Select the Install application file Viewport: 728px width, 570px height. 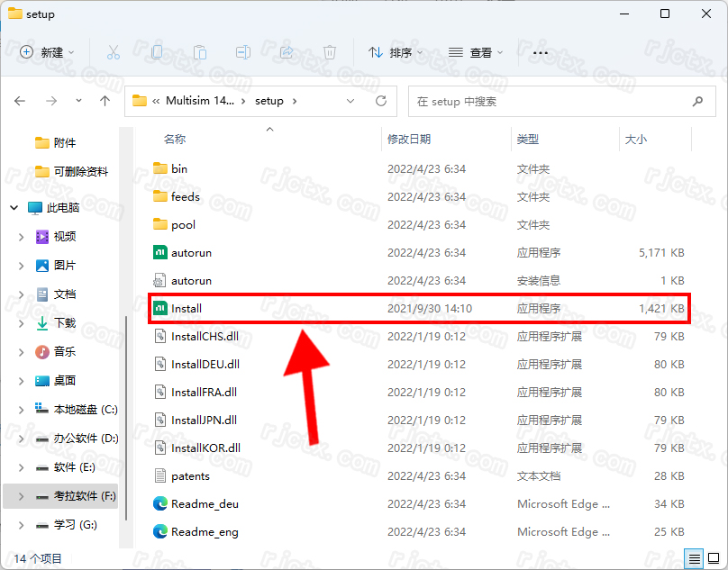click(187, 308)
